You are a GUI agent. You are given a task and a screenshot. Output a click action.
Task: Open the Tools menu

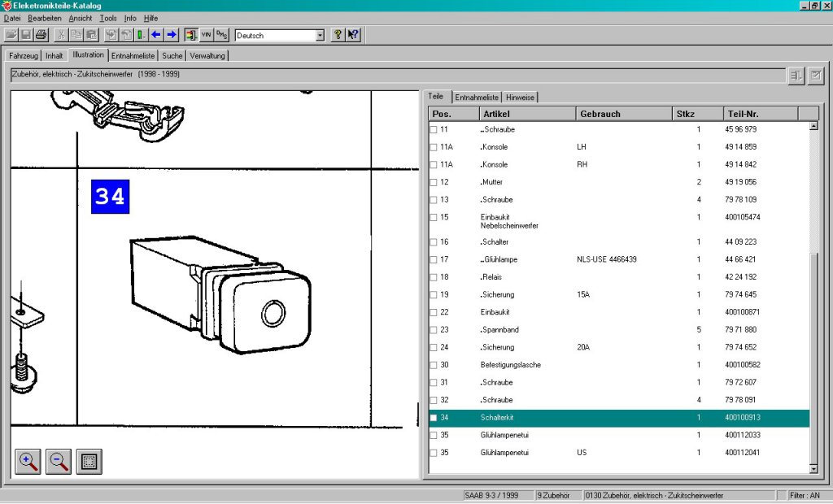tap(108, 18)
